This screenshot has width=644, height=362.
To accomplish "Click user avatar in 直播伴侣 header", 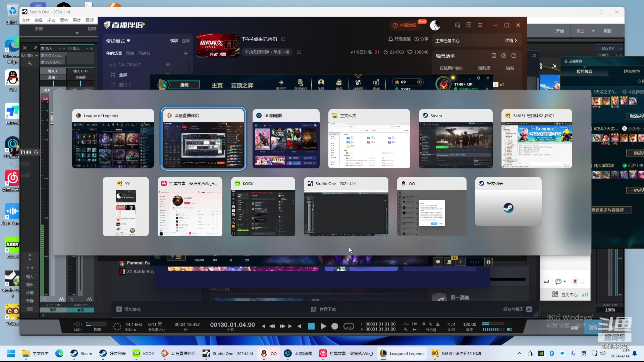I will [x=435, y=25].
